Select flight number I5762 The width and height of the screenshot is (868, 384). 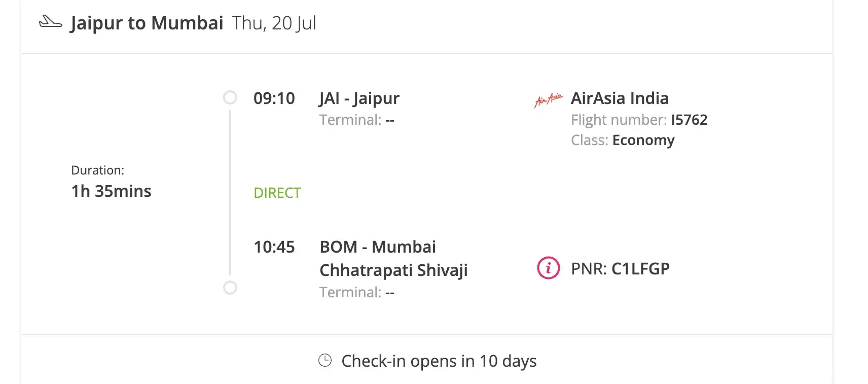point(689,120)
